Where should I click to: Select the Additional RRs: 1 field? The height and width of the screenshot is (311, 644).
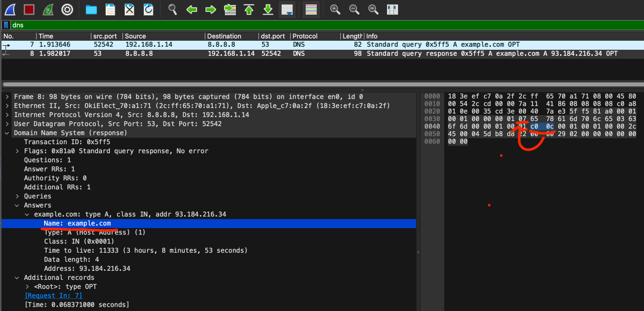coord(57,187)
